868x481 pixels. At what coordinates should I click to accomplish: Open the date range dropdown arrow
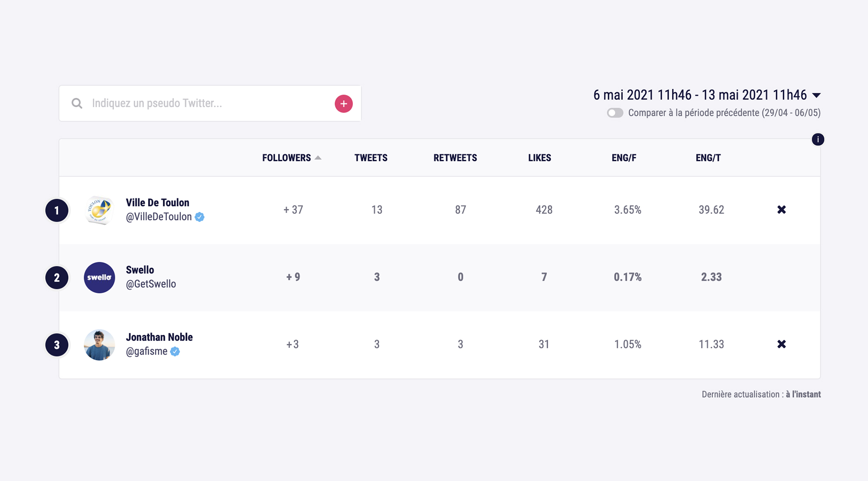[816, 96]
